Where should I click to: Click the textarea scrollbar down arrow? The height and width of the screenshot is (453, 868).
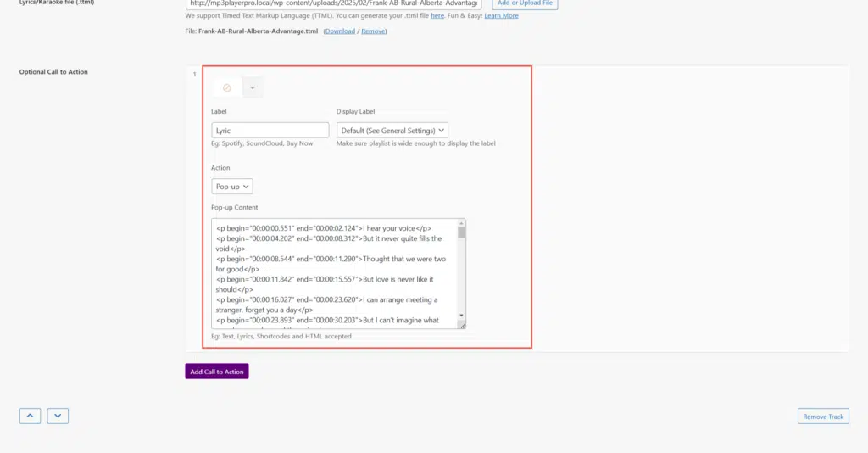[x=461, y=316]
